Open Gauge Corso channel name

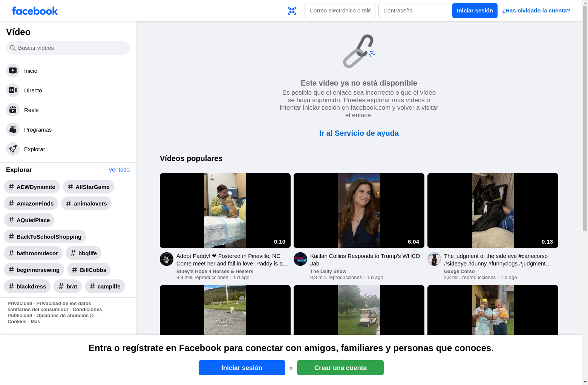tap(459, 271)
